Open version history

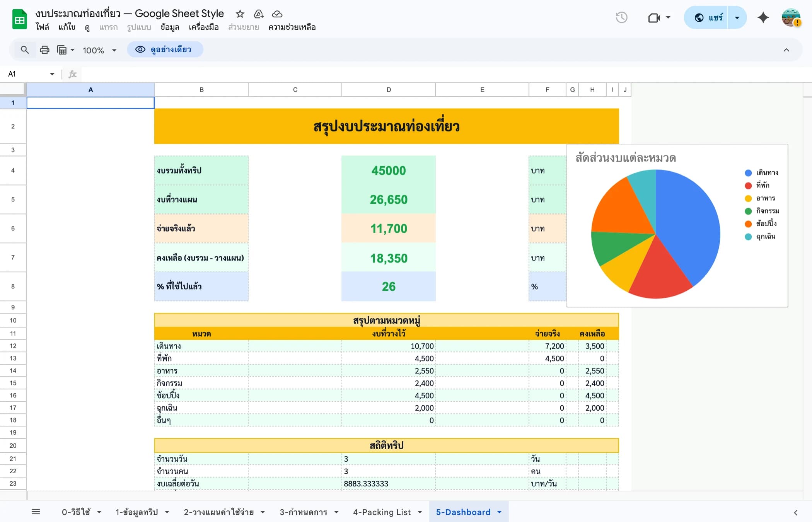622,17
